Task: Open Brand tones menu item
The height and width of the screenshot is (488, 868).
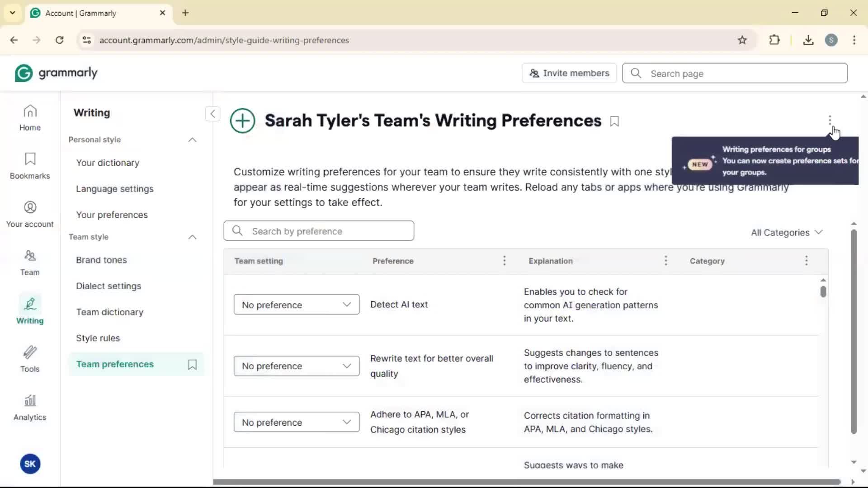Action: coord(101,260)
